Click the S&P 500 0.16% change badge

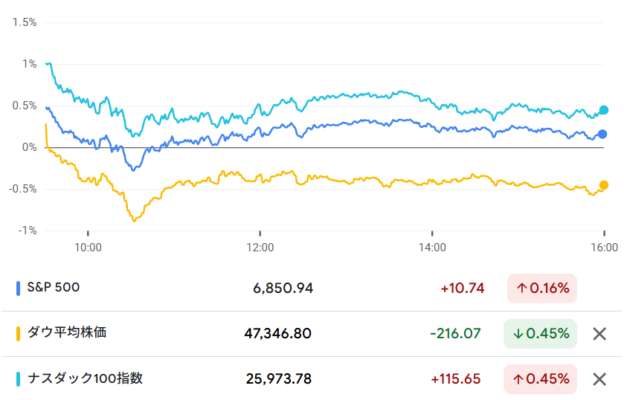(543, 289)
